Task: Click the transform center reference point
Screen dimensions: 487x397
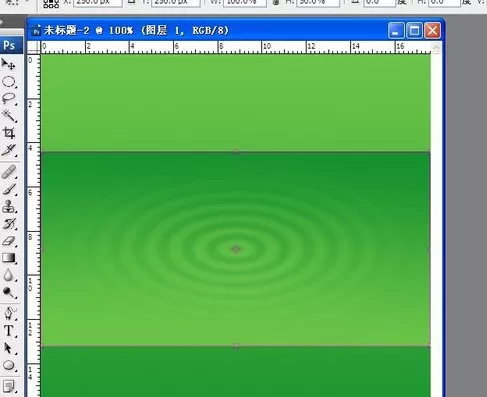Action: (x=236, y=249)
